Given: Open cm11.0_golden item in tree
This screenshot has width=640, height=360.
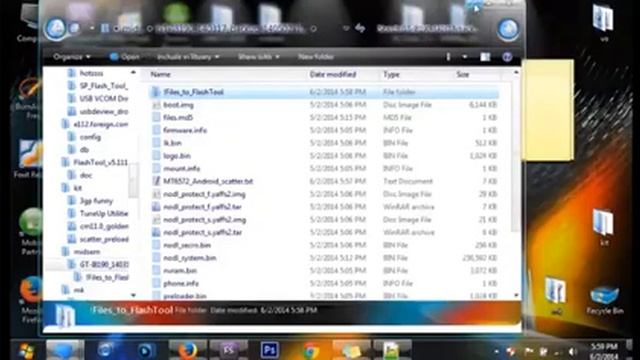Looking at the screenshot, I should coord(103,226).
